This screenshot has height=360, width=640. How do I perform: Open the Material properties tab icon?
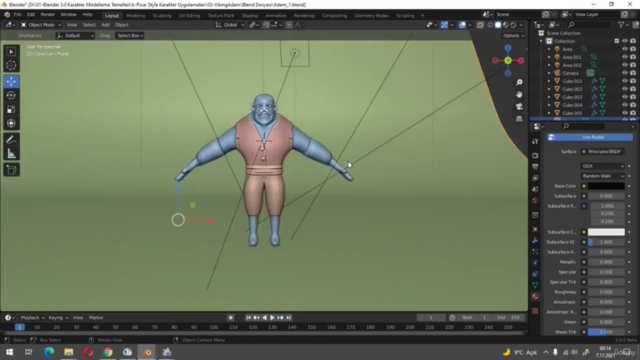(x=535, y=296)
